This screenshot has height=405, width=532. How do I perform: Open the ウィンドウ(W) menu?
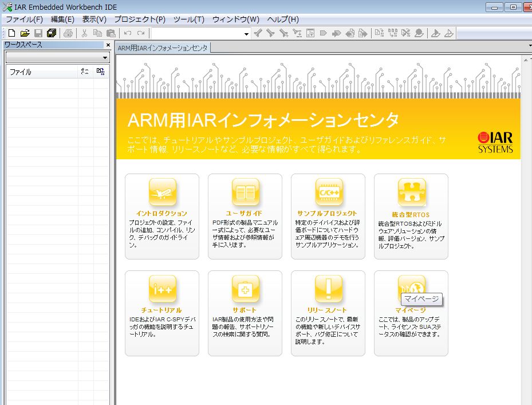[235, 19]
